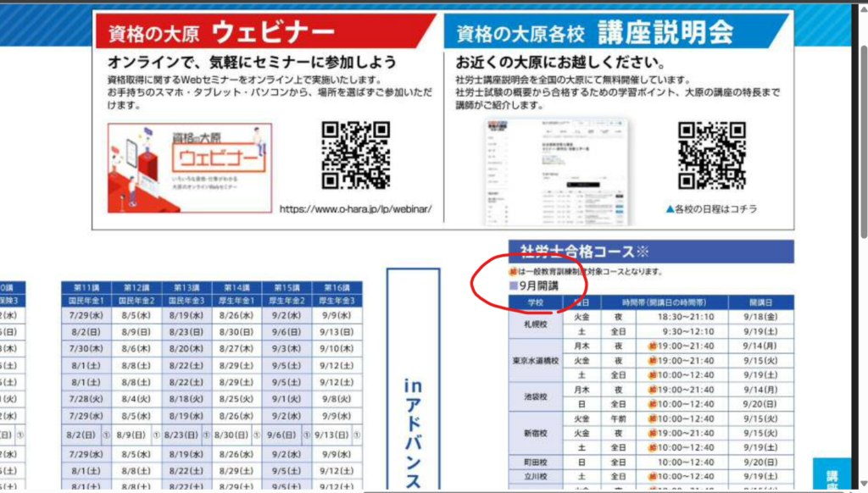Click the seminar schedule QR code
This screenshot has width=868, height=493.
tap(712, 155)
